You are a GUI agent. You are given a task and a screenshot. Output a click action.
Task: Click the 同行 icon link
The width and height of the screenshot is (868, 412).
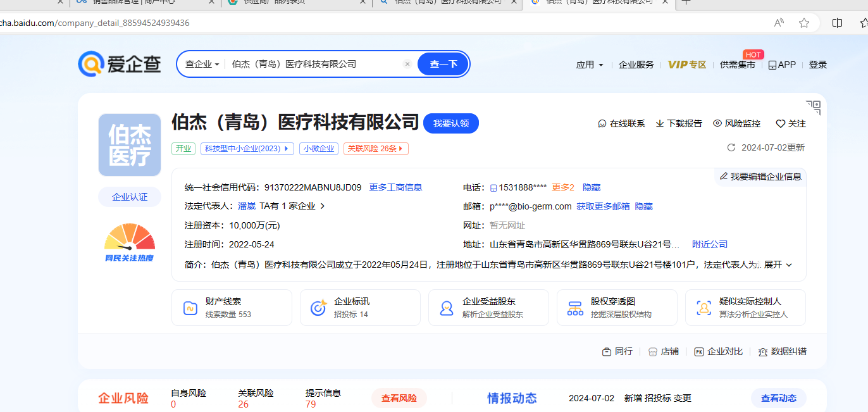point(617,351)
